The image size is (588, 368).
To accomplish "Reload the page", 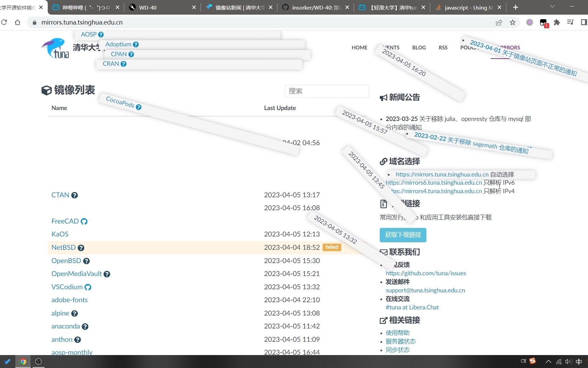I will pos(4,22).
